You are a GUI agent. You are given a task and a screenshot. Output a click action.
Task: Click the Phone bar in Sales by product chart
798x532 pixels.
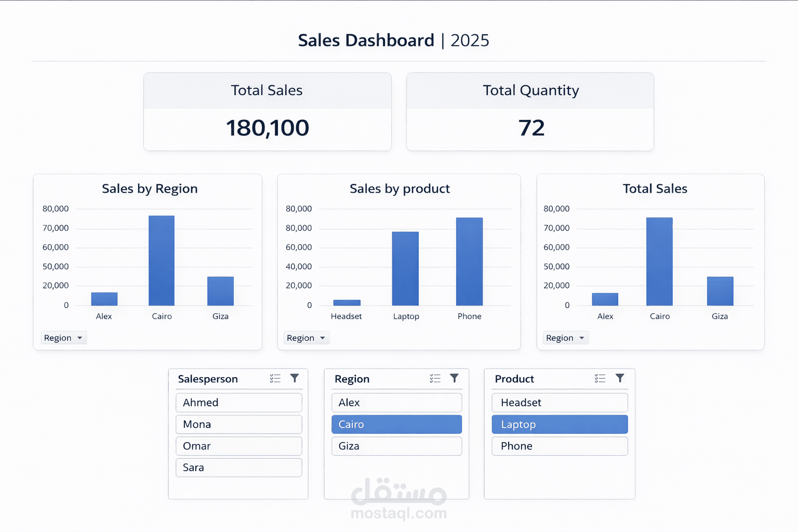[x=469, y=262]
